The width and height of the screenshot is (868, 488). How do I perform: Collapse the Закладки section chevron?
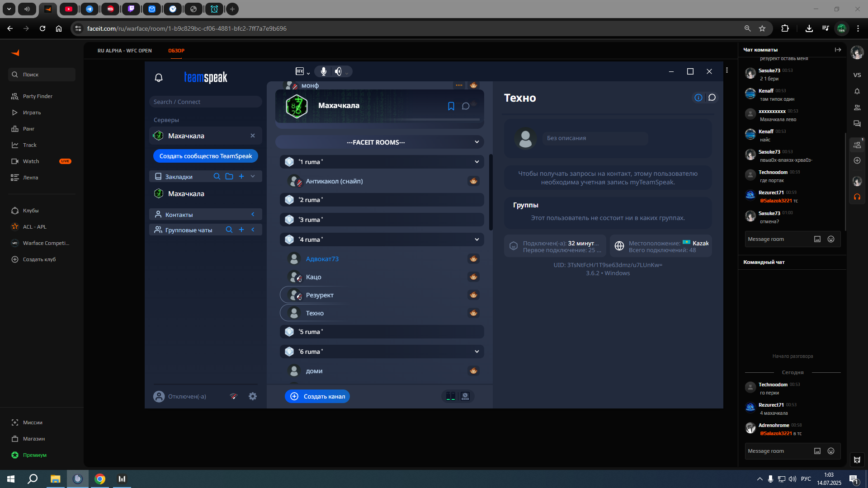pos(253,176)
